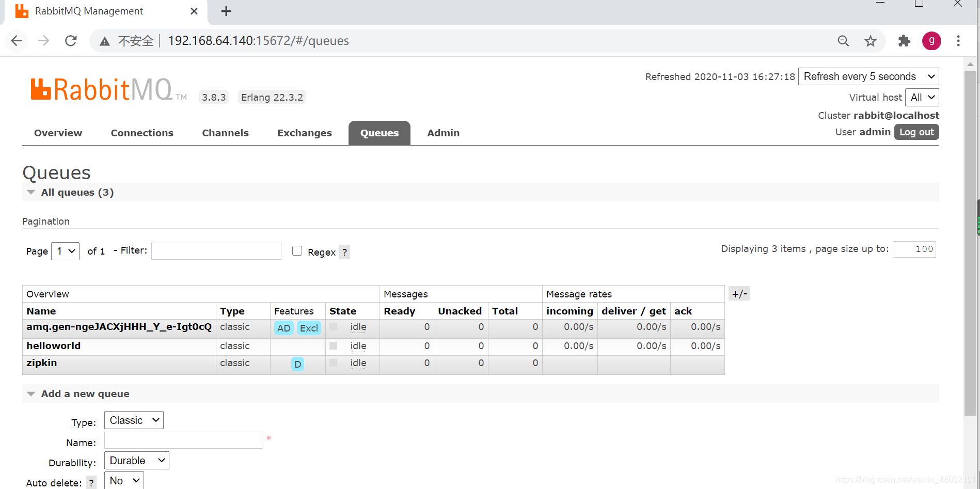Click the not-secure warning icon
The width and height of the screenshot is (980, 489).
pos(105,41)
